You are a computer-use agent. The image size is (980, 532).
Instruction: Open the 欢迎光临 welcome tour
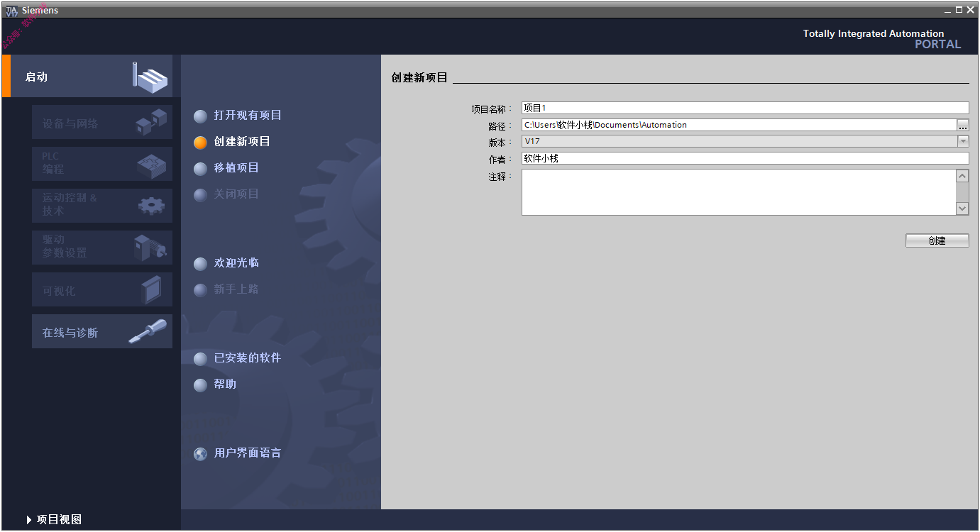click(x=236, y=262)
